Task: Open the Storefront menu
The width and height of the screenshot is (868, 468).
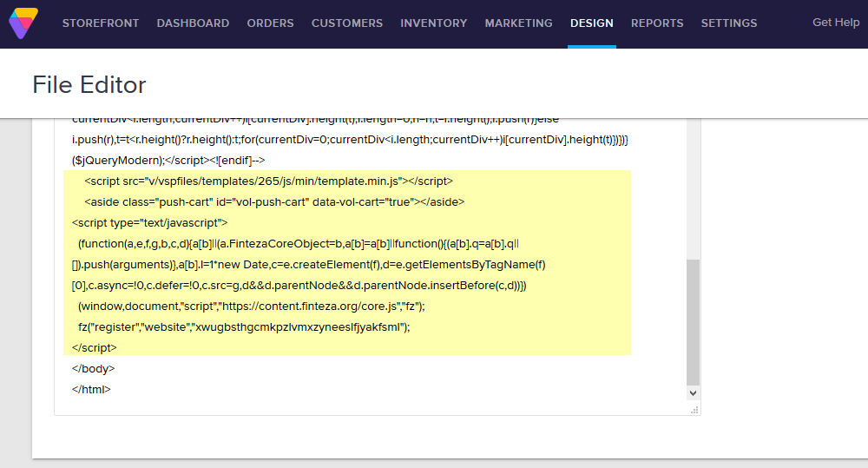Action: 100,23
